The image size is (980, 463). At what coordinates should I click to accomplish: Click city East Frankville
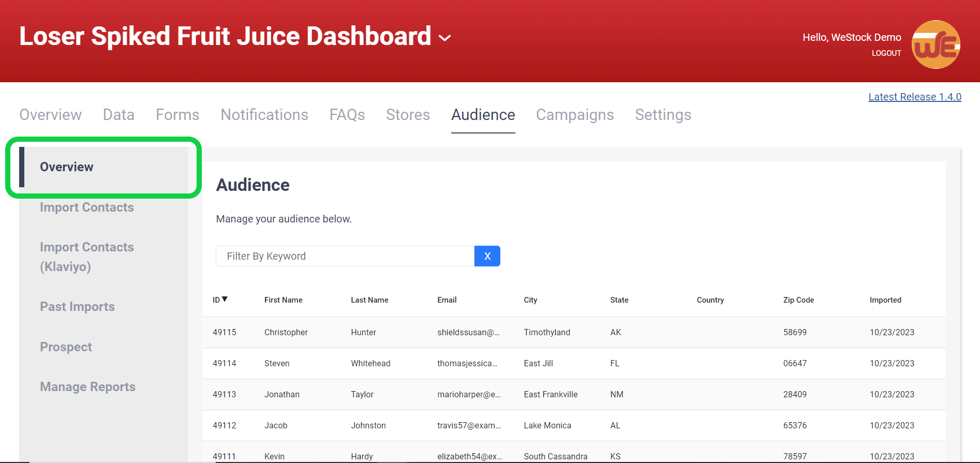click(551, 394)
